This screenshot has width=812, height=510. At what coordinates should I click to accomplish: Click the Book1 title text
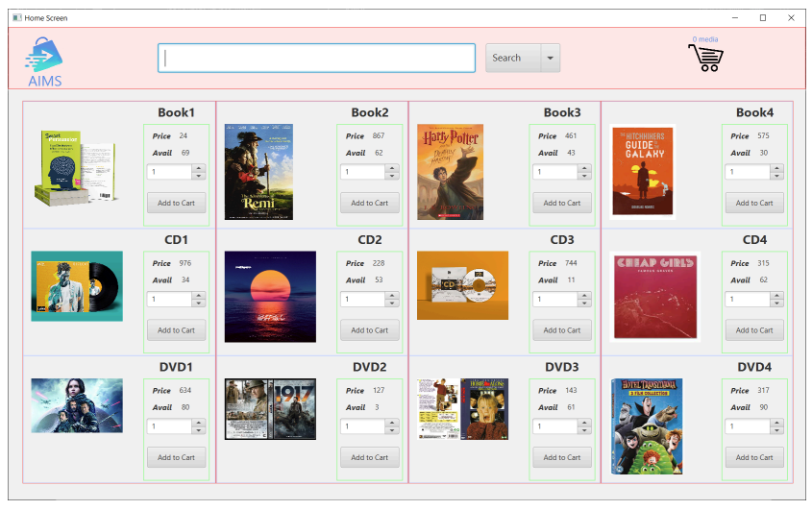tap(176, 112)
